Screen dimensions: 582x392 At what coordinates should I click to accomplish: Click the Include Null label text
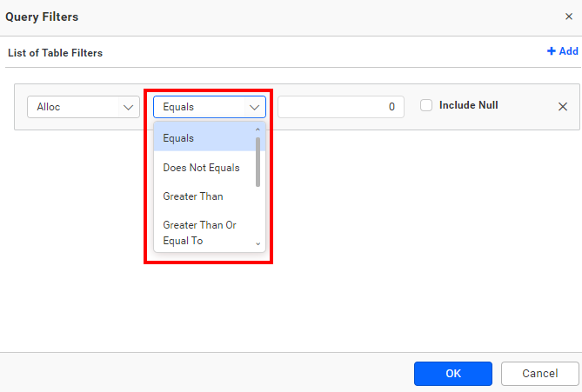pyautogui.click(x=468, y=105)
